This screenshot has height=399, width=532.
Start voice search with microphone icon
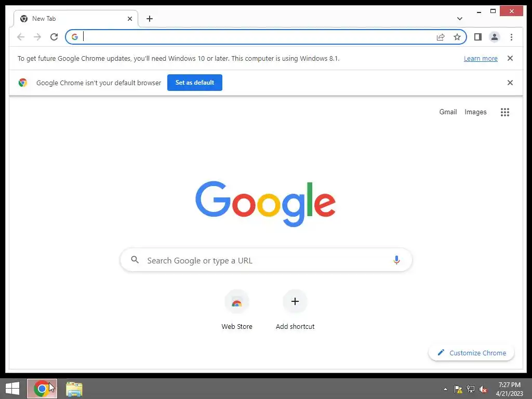click(x=396, y=260)
